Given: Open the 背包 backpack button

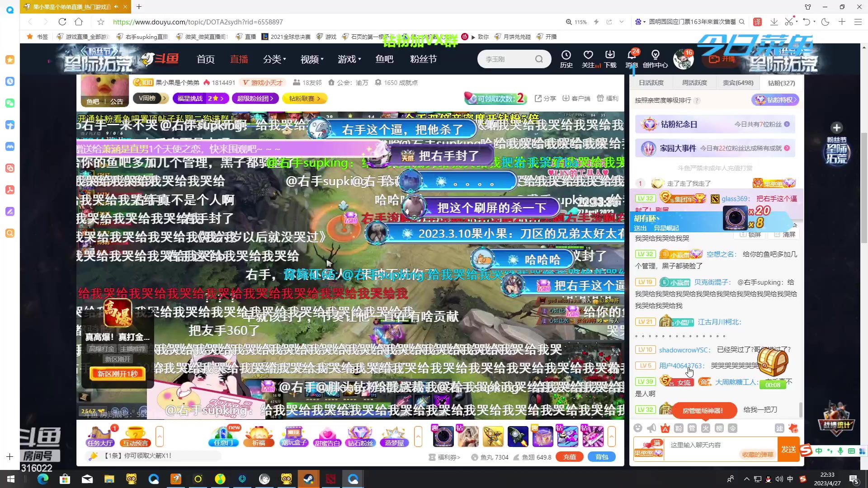Looking at the screenshot, I should [x=602, y=457].
